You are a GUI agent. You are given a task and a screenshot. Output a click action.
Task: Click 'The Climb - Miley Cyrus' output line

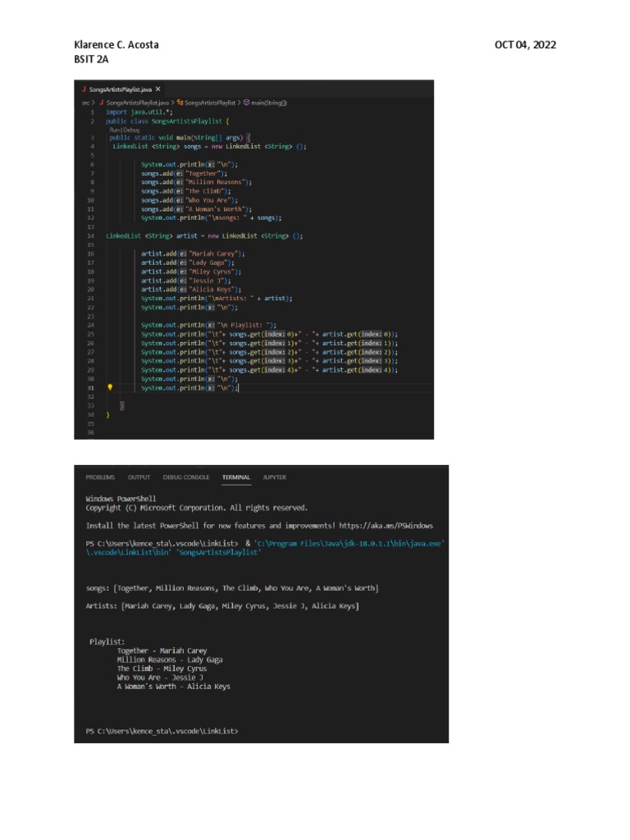[x=162, y=669]
